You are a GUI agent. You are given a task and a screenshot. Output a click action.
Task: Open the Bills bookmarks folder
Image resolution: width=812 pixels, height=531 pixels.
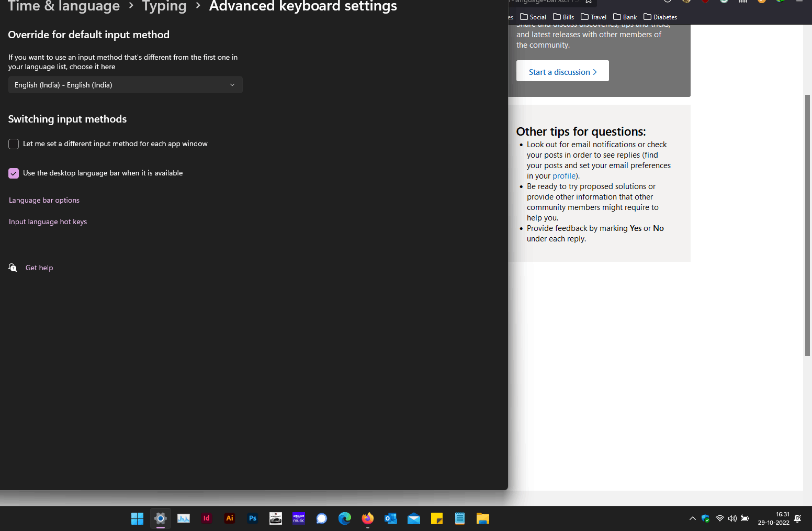[x=563, y=17]
